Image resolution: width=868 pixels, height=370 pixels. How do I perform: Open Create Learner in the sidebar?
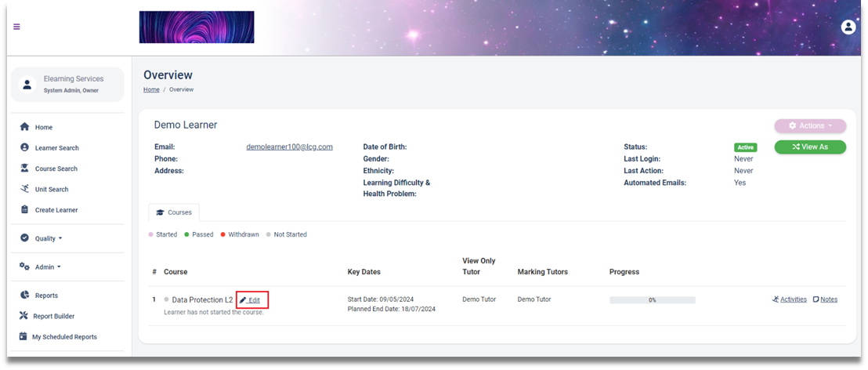(x=56, y=211)
